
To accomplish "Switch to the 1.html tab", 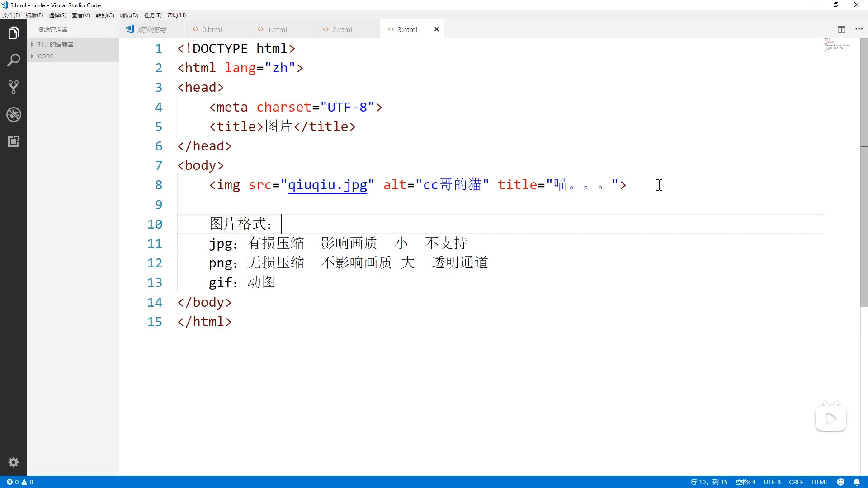I will tap(277, 29).
